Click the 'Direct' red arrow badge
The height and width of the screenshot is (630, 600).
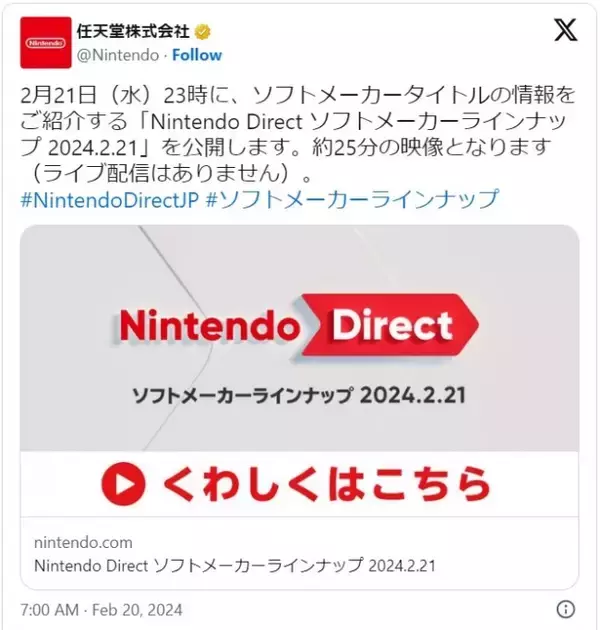[390, 325]
